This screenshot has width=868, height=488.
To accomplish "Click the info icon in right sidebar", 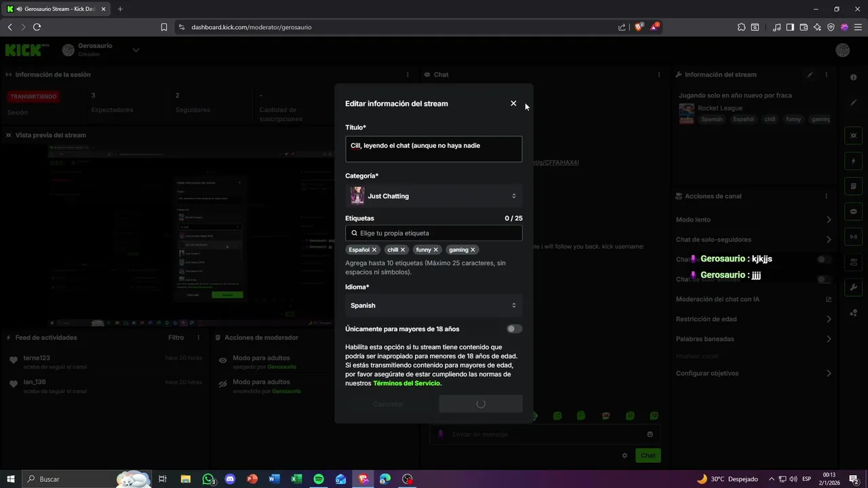I will (x=853, y=77).
